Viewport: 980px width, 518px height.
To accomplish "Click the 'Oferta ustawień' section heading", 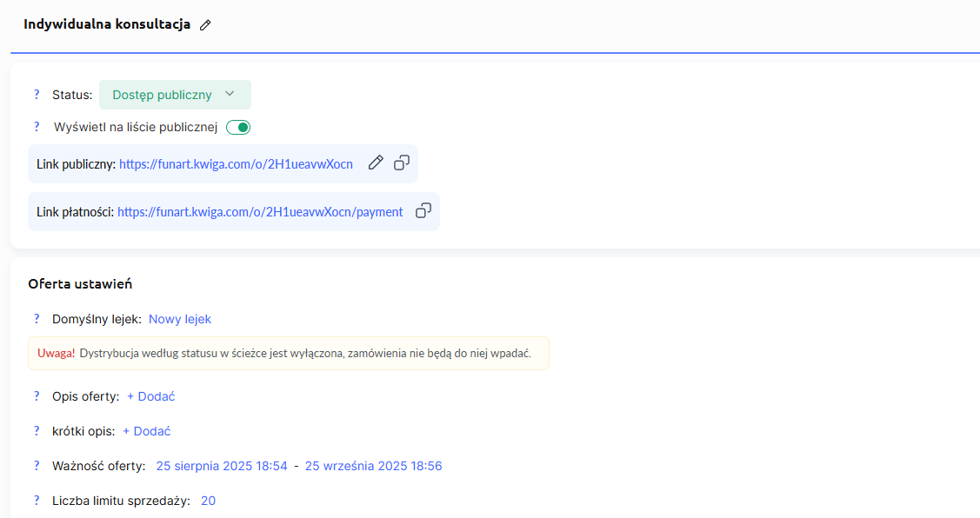I will [80, 283].
